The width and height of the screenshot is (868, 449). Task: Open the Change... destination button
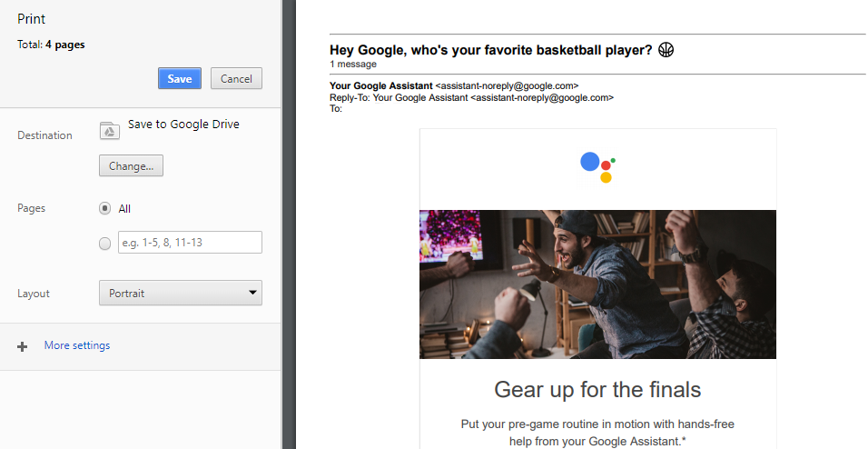coord(131,165)
